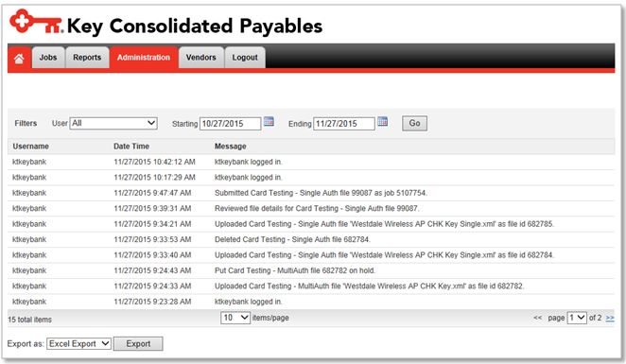The width and height of the screenshot is (626, 364).
Task: Click the 'Reviewed file details' message
Action: [x=317, y=208]
